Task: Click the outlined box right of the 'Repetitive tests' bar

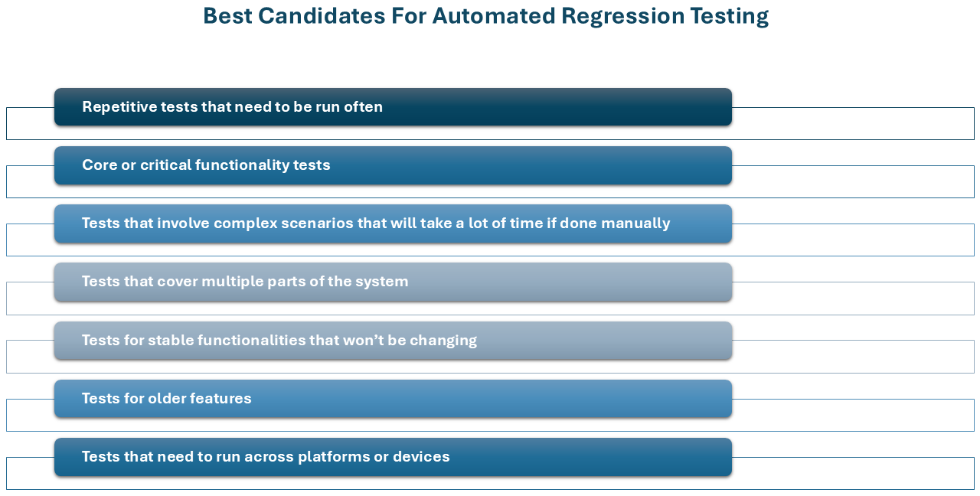Action: click(853, 123)
